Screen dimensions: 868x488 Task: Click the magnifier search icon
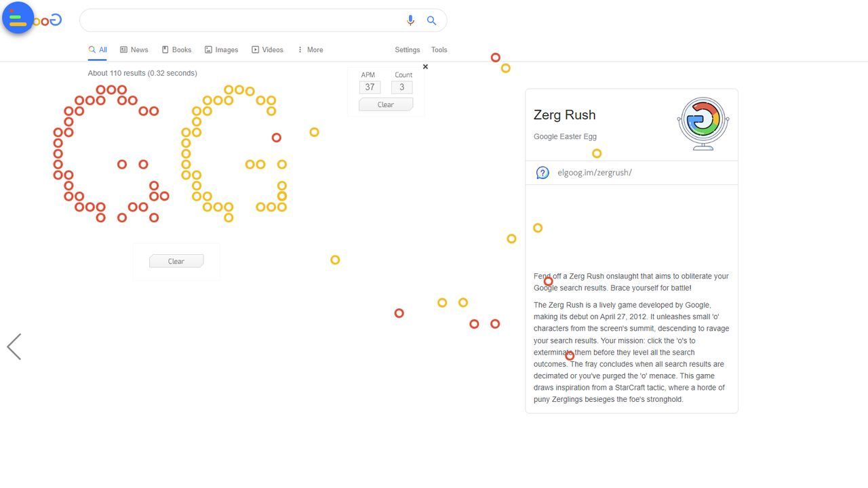pos(431,20)
